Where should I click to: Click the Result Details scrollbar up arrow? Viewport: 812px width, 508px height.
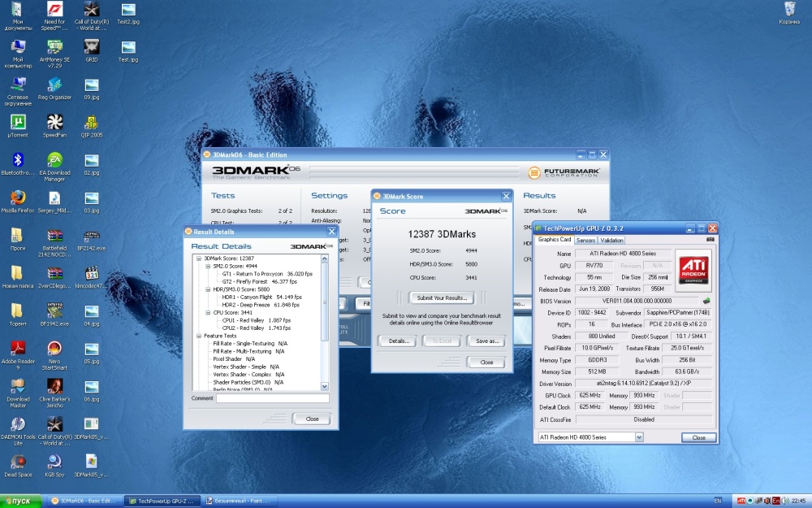[x=325, y=258]
